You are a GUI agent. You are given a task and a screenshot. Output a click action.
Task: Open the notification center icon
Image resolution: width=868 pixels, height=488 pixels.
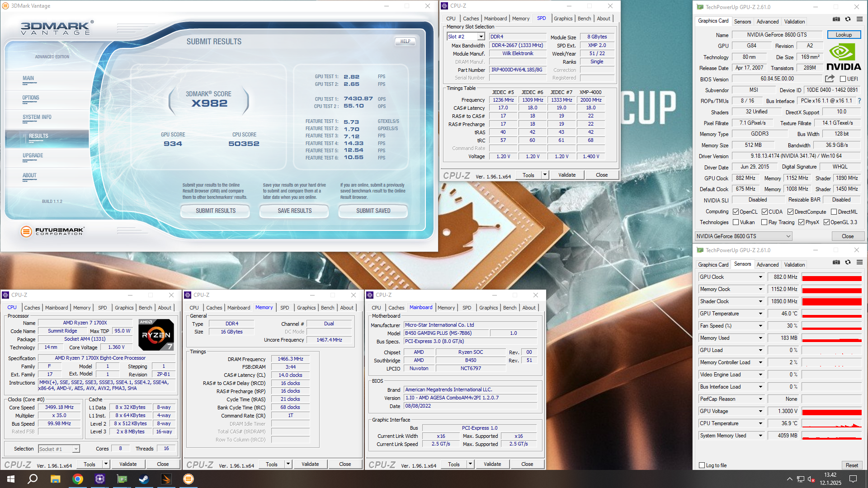tap(853, 479)
